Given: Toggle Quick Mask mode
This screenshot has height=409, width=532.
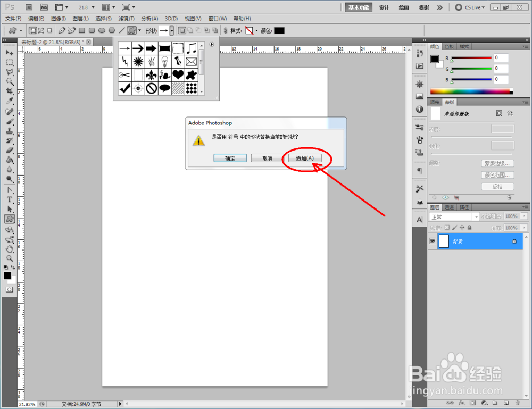Looking at the screenshot, I should click(x=10, y=290).
